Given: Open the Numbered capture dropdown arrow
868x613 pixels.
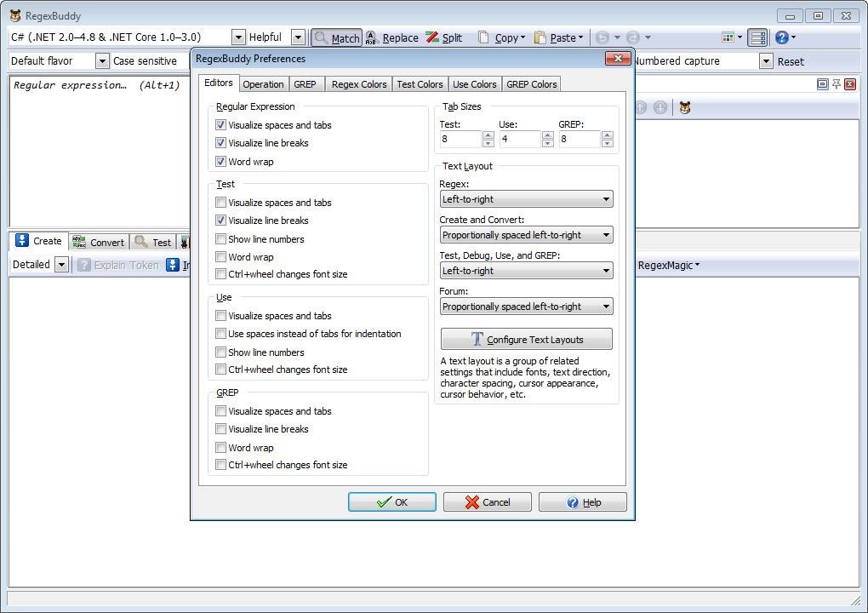Looking at the screenshot, I should click(x=766, y=61).
